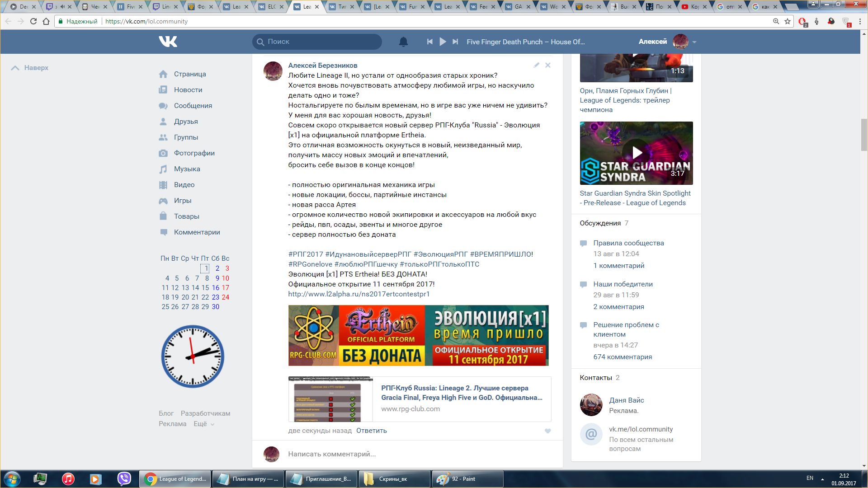Open iTunes from the taskbar

tap(68, 479)
